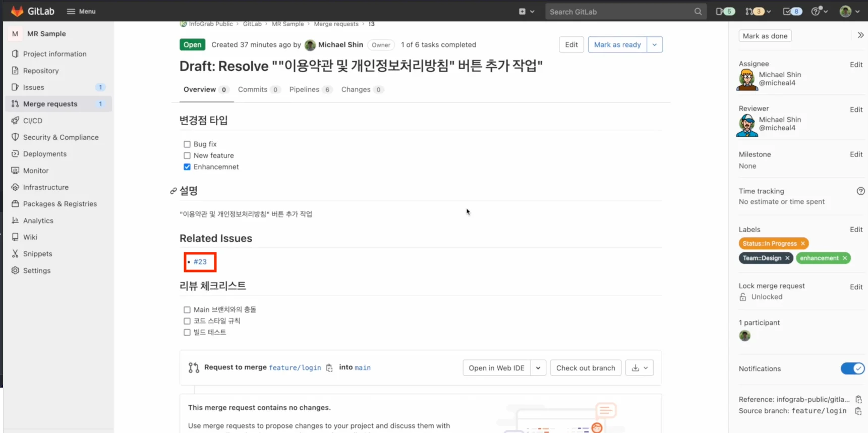Switch to the Pipelines tab
The image size is (868, 433).
pos(304,90)
